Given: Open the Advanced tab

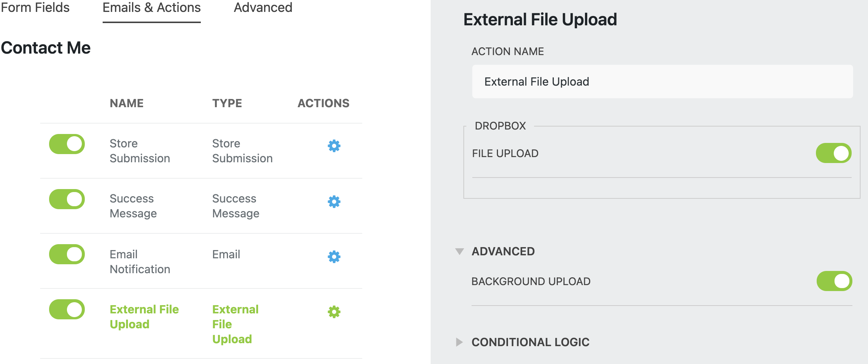Looking at the screenshot, I should click(x=263, y=7).
